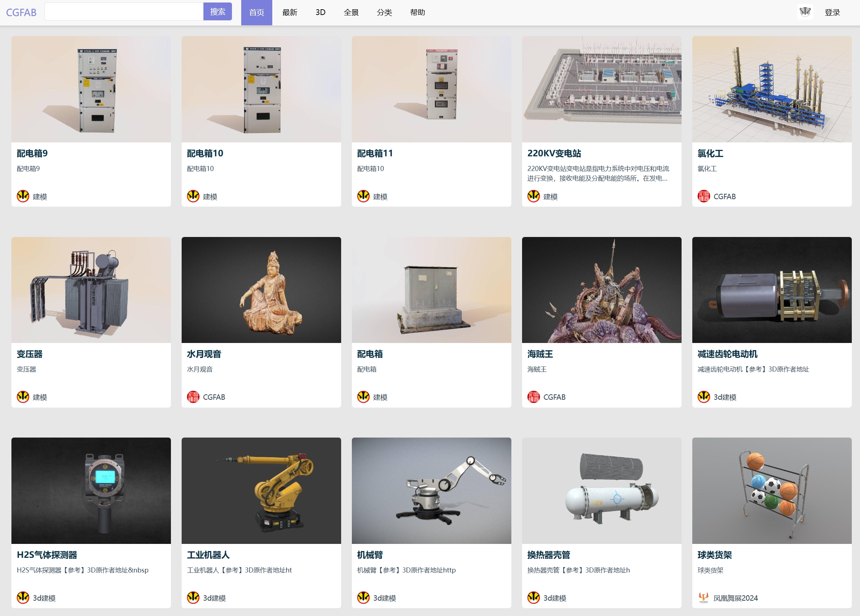The image size is (860, 616).
Task: Click the 配电箱10 title link
Action: [205, 153]
